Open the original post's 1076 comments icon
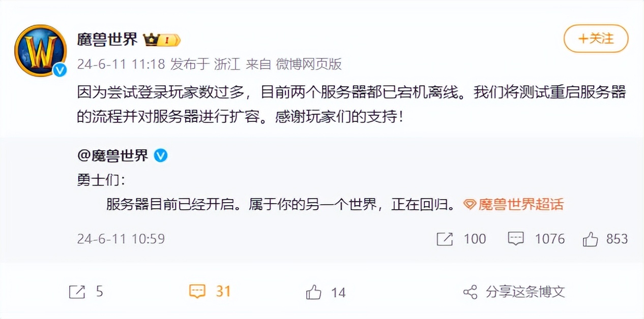This screenshot has width=644, height=319. (x=516, y=239)
